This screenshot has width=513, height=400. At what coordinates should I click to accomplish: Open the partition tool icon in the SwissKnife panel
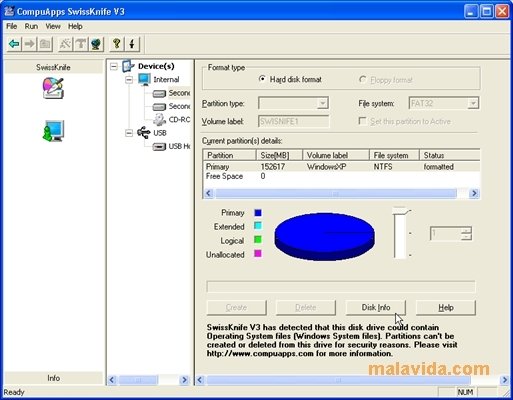(x=53, y=88)
